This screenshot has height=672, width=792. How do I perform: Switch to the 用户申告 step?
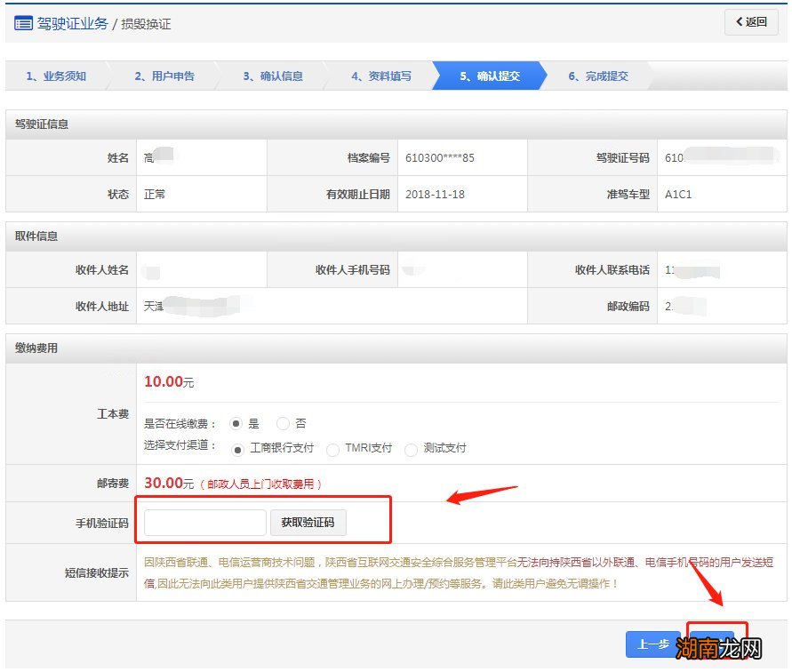click(167, 76)
